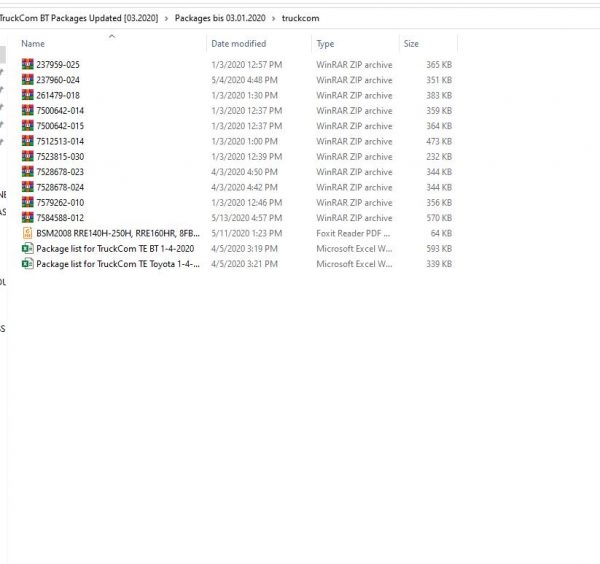The width and height of the screenshot is (600, 564).
Task: Sort files by the Type column
Action: tap(325, 44)
